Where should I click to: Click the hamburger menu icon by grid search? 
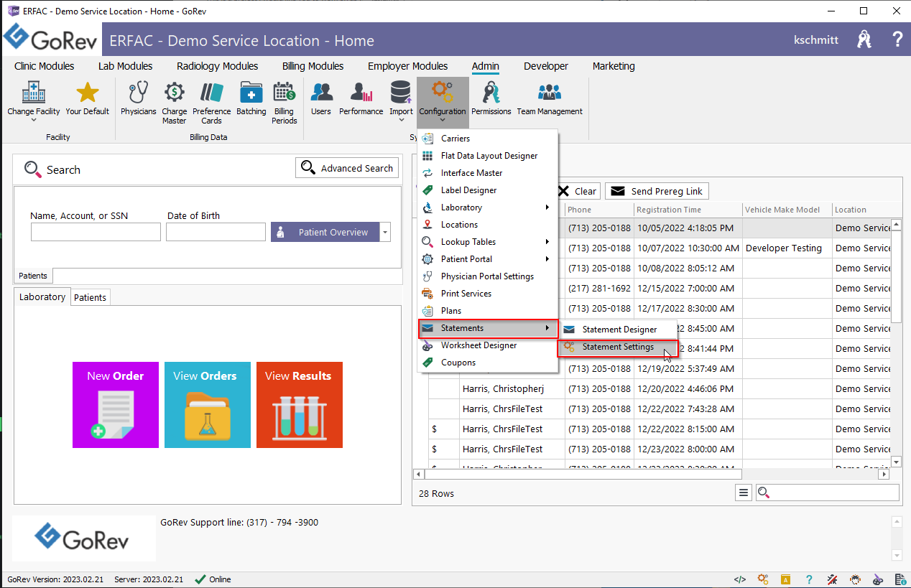pyautogui.click(x=744, y=493)
